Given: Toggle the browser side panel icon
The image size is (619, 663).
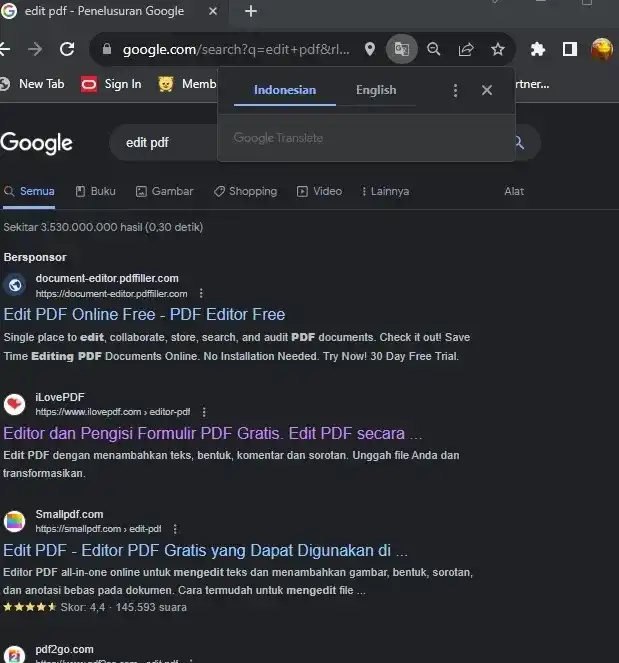Looking at the screenshot, I should (x=569, y=49).
